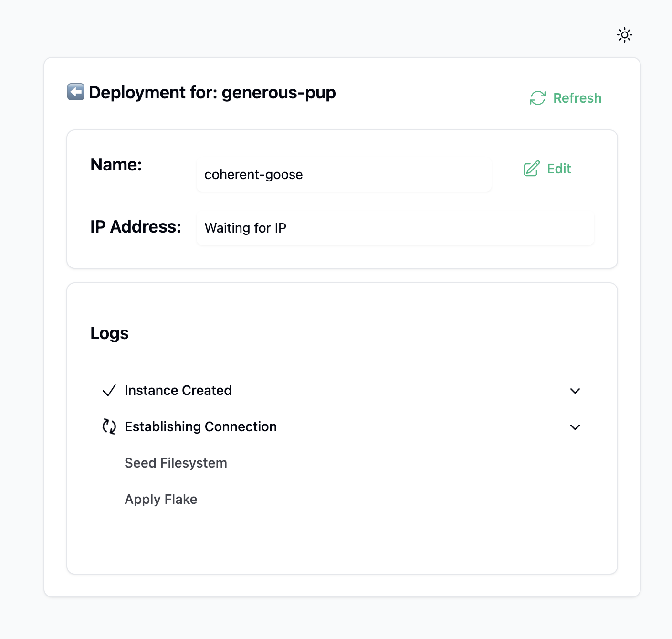Click the Logs section heading

click(x=109, y=333)
